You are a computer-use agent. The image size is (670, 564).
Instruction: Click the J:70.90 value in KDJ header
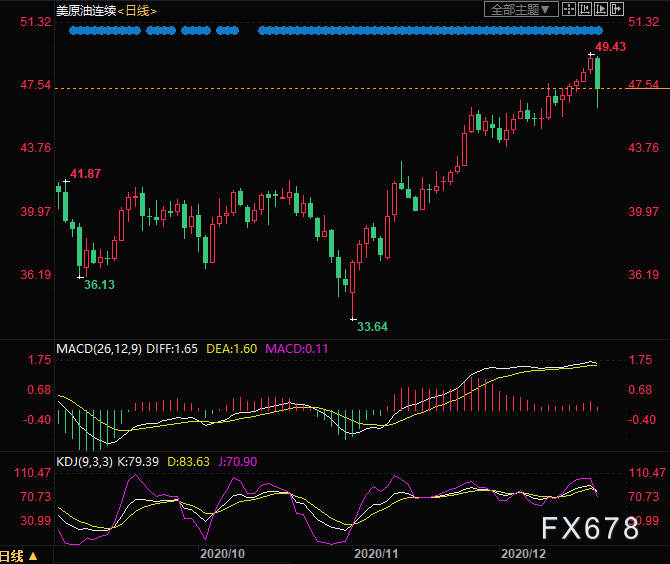[239, 461]
